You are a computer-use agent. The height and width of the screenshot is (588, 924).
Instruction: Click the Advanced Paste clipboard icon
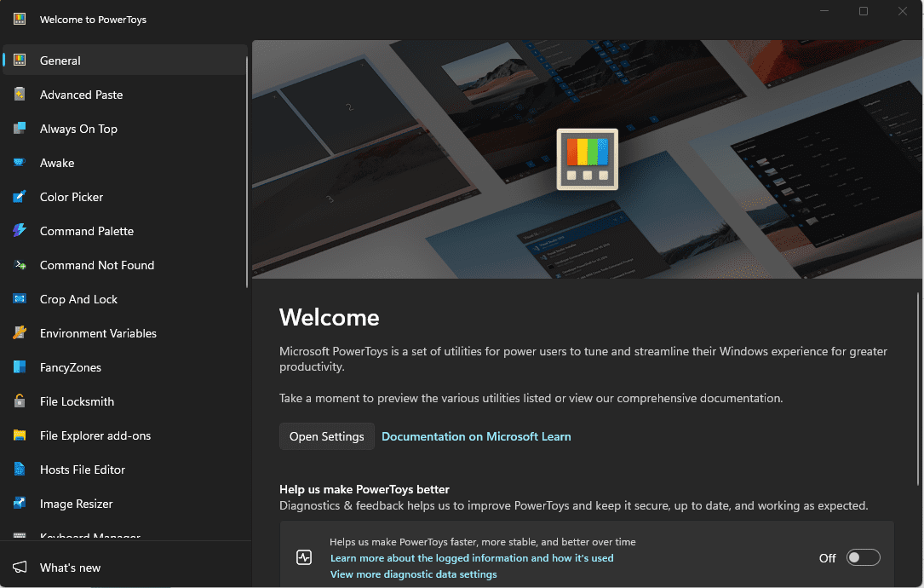20,95
